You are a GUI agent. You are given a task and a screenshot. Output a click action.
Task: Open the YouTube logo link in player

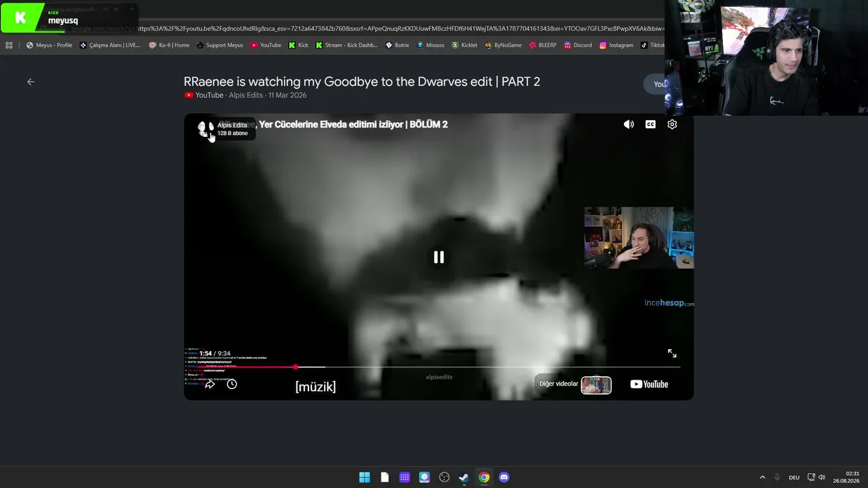(649, 384)
